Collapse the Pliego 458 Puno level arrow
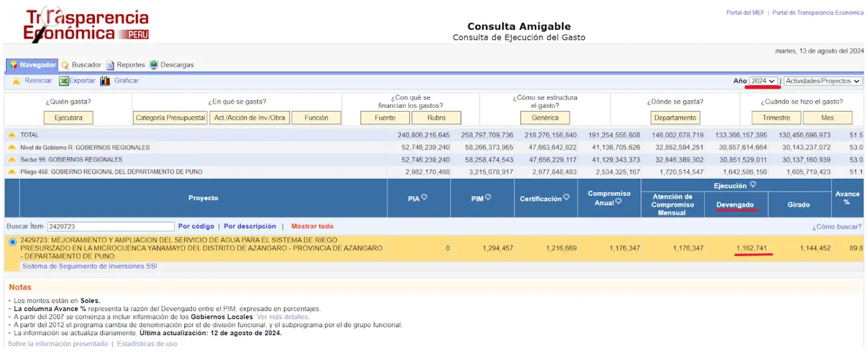The width and height of the screenshot is (868, 357). click(x=12, y=172)
